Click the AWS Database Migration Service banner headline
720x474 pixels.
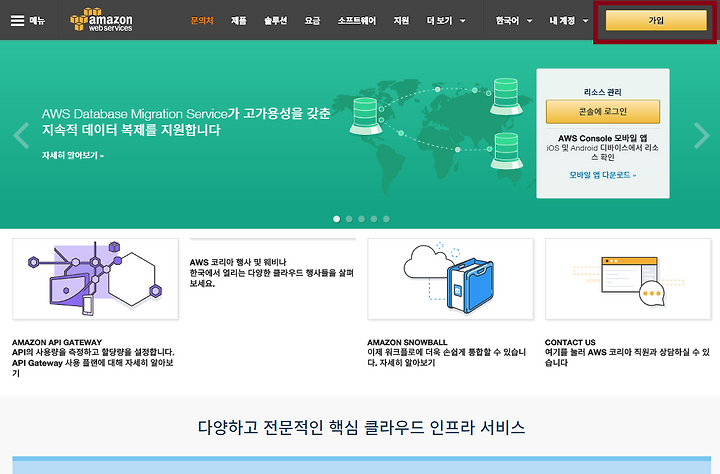click(x=186, y=122)
